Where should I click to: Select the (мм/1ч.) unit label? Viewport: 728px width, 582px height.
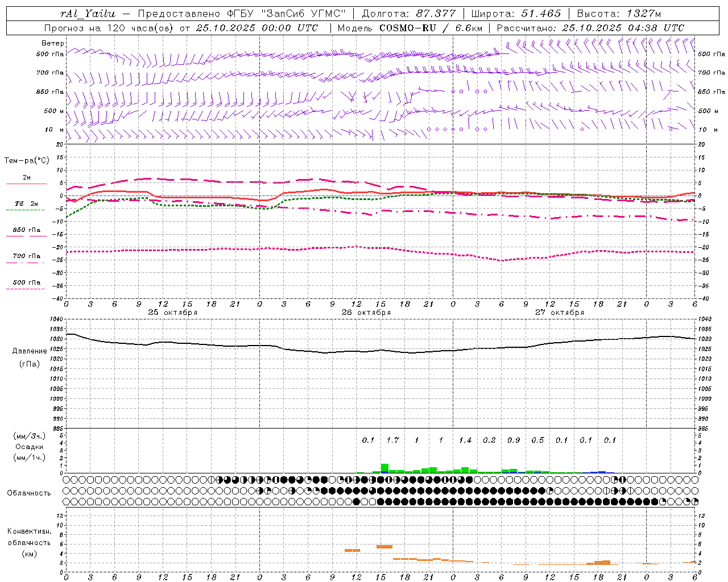(30, 458)
